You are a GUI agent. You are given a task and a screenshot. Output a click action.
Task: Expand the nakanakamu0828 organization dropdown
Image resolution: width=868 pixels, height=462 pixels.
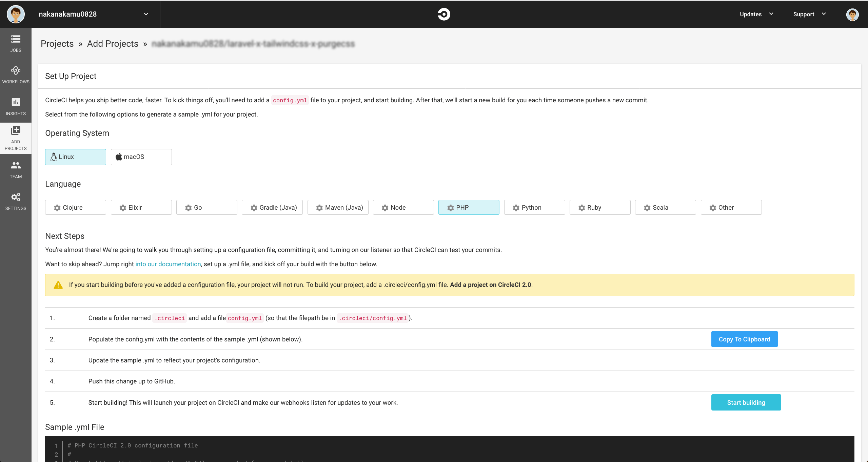94,14
